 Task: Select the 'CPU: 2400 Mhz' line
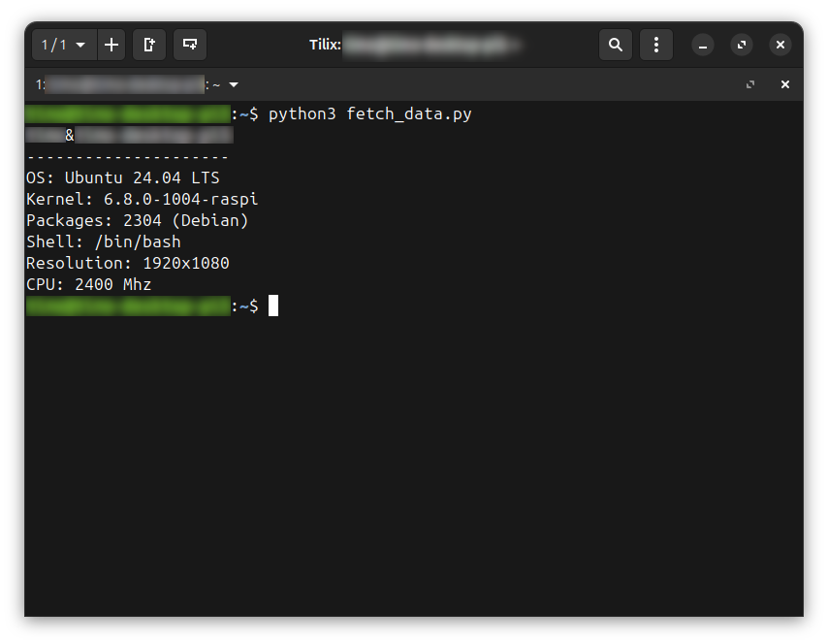pos(89,285)
